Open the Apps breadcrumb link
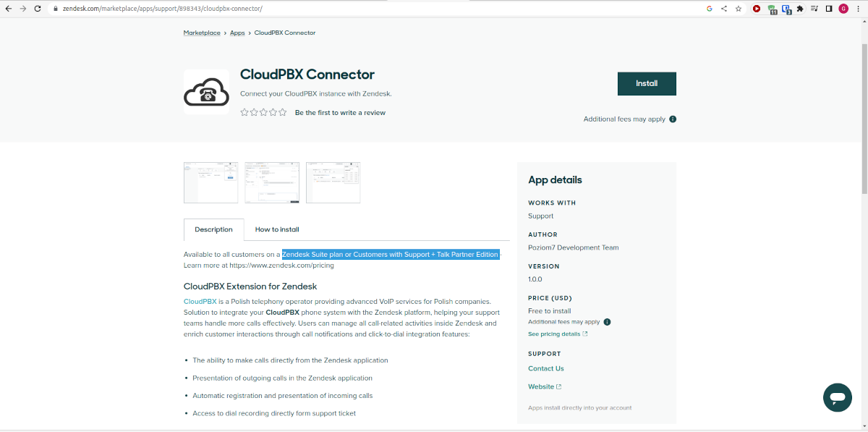This screenshot has width=868, height=432. 237,33
